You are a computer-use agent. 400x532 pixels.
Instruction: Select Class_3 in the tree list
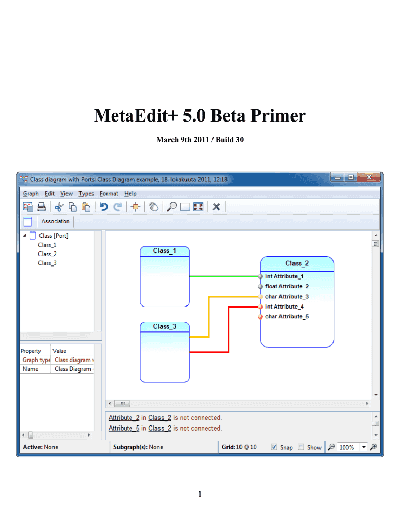click(x=47, y=263)
